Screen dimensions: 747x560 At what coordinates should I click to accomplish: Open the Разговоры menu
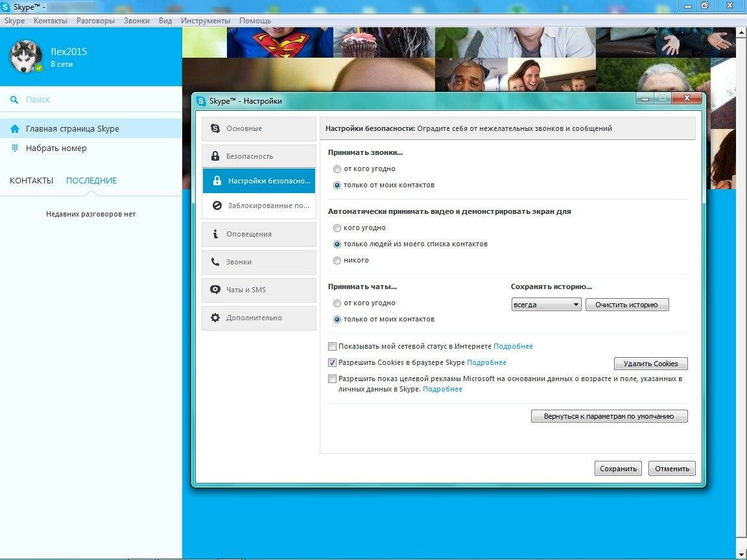click(95, 21)
